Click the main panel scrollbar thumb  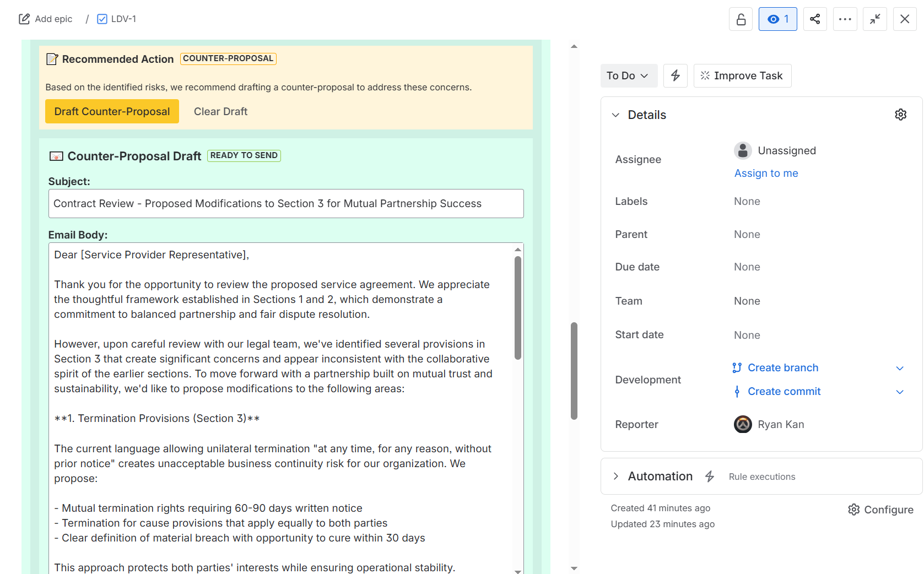(x=574, y=371)
